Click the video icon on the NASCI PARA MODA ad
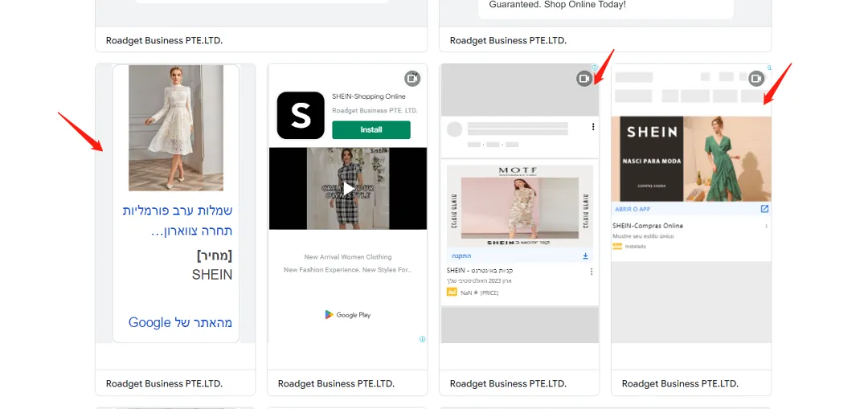This screenshot has height=409, width=868. 756,79
